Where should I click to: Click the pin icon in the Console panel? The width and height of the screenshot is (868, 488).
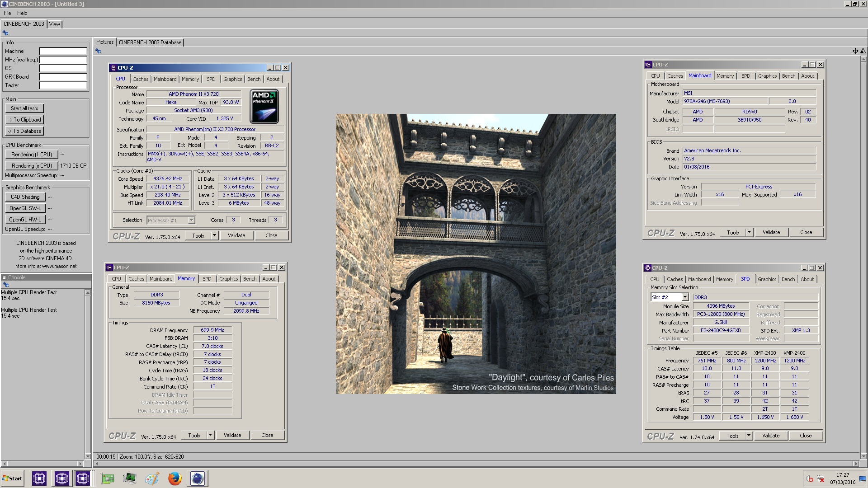pos(5,285)
